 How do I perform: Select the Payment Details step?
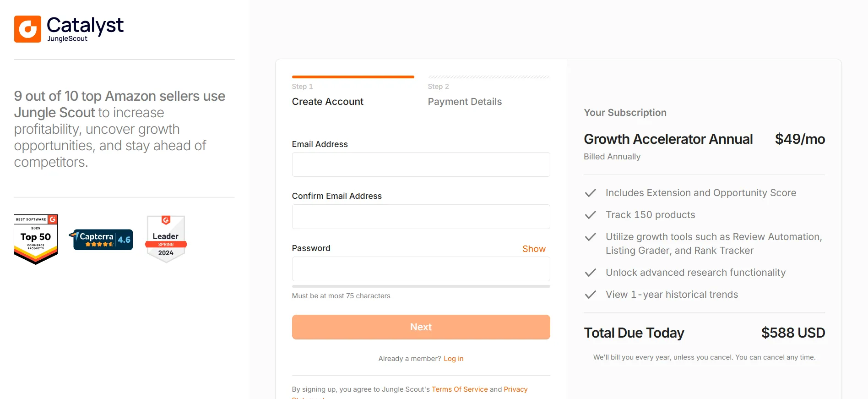click(465, 102)
